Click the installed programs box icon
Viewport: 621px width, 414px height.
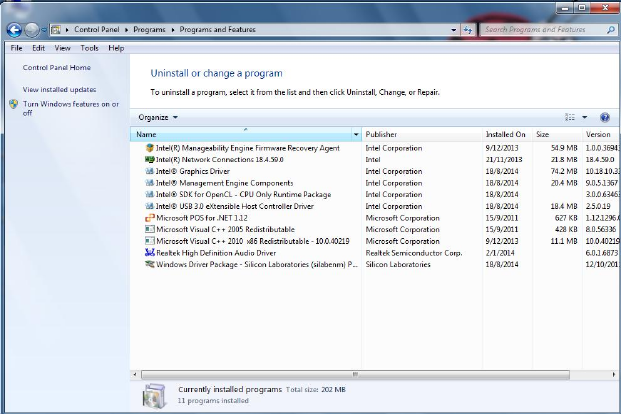pos(154,396)
